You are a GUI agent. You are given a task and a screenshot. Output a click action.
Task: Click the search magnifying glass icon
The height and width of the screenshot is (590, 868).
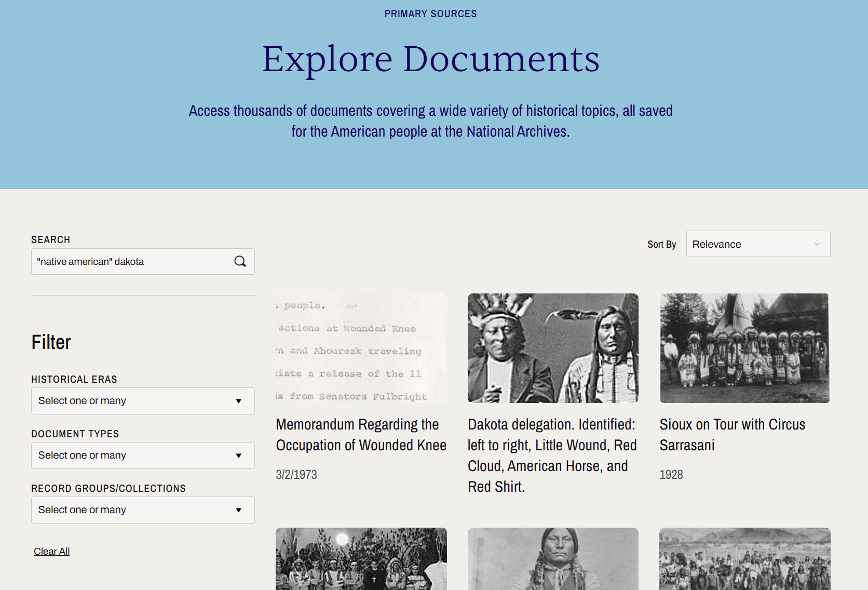[x=240, y=261]
